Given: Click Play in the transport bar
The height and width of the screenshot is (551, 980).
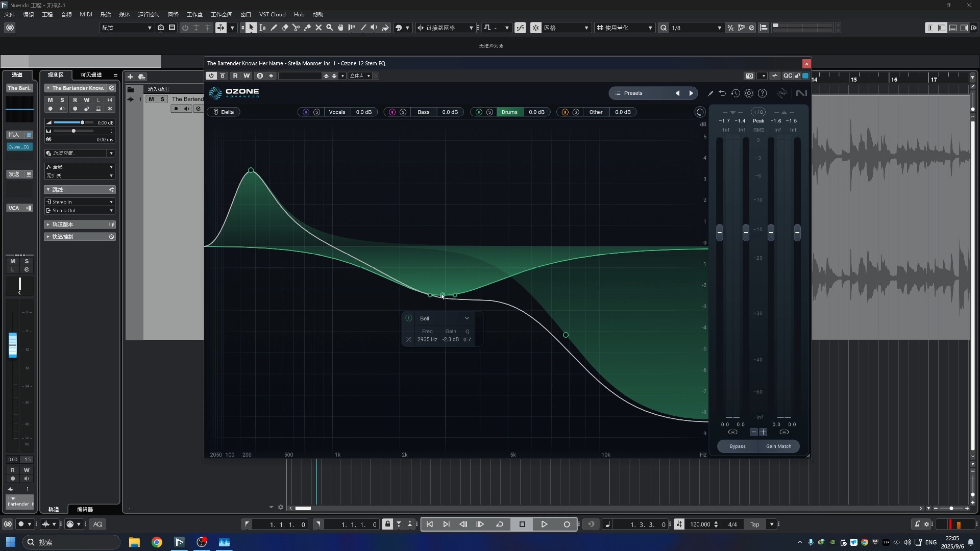Looking at the screenshot, I should coord(544,524).
